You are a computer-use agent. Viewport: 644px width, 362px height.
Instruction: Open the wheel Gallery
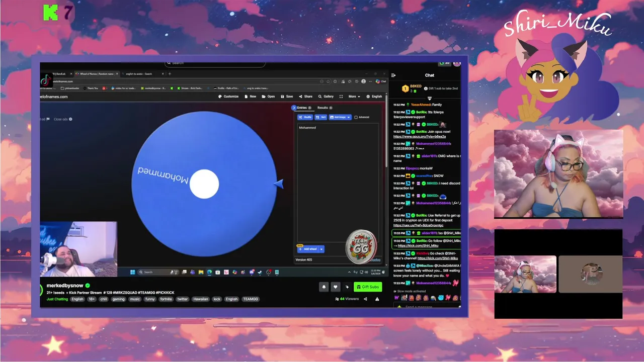click(x=326, y=97)
